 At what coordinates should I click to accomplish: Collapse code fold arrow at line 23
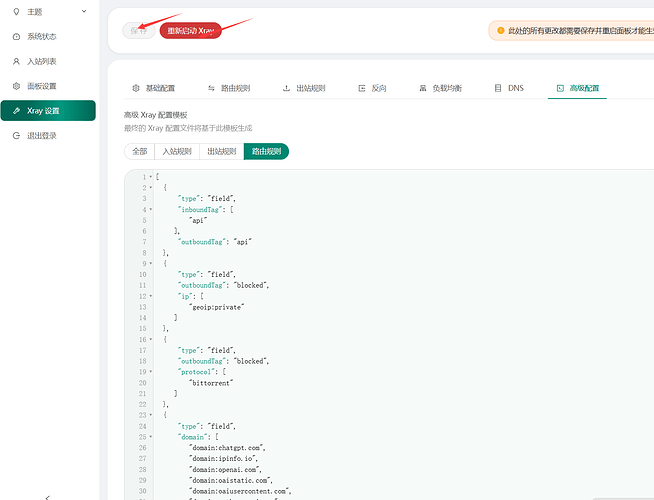tap(151, 415)
